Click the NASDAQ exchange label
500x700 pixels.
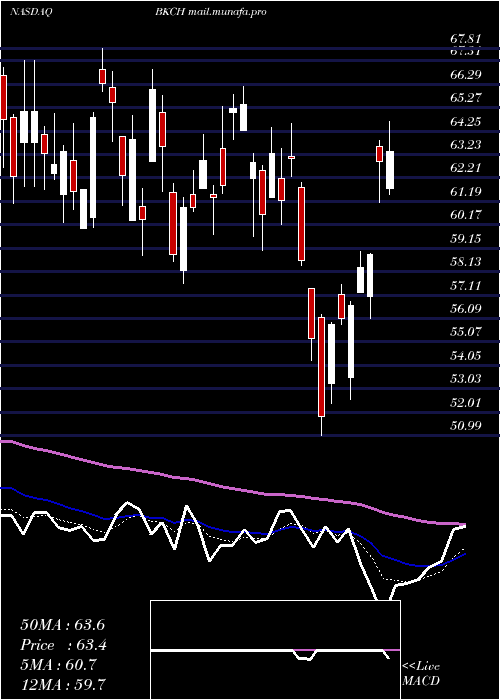point(31,12)
